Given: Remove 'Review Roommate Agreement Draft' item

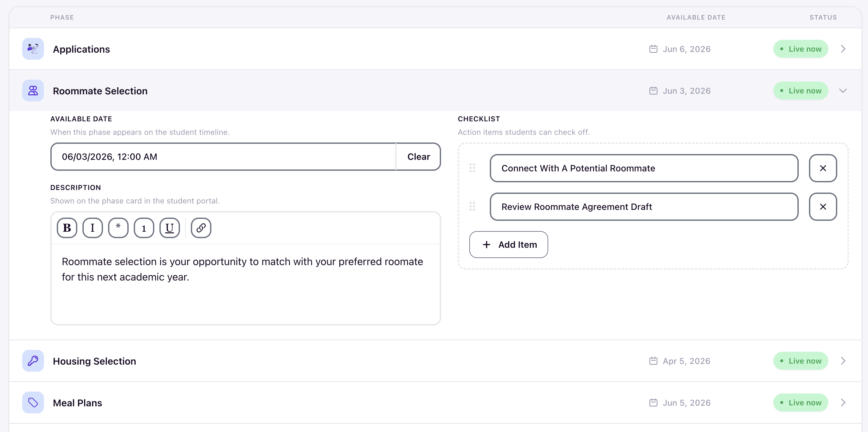Looking at the screenshot, I should coord(823,207).
